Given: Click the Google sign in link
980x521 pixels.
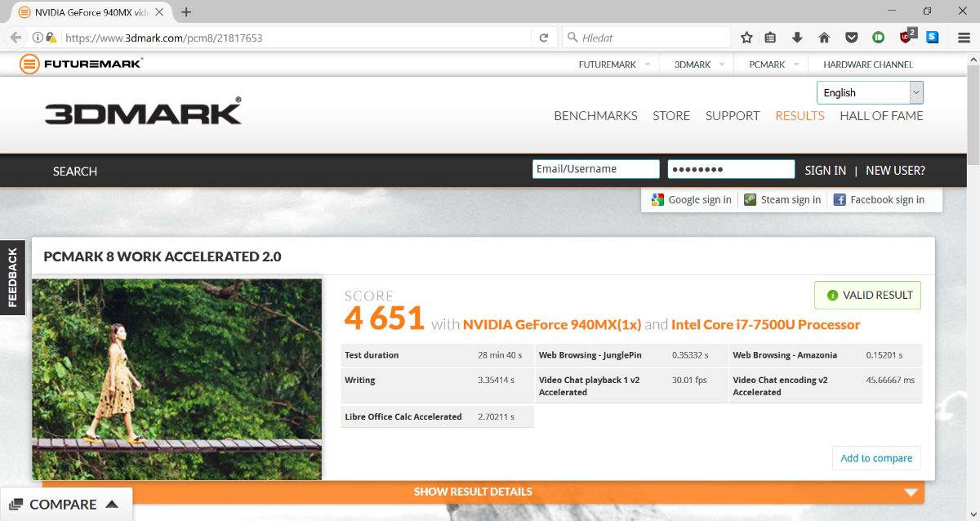Looking at the screenshot, I should point(692,200).
